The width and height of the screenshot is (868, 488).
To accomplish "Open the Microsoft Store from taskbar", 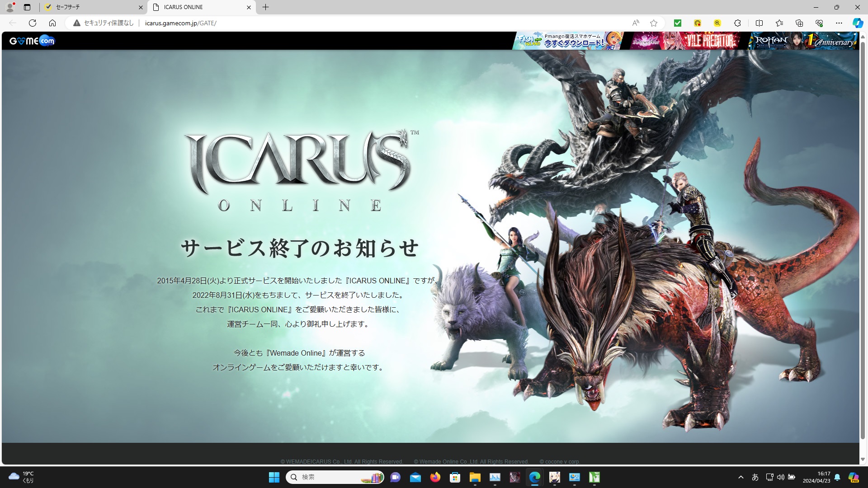I will click(x=454, y=478).
